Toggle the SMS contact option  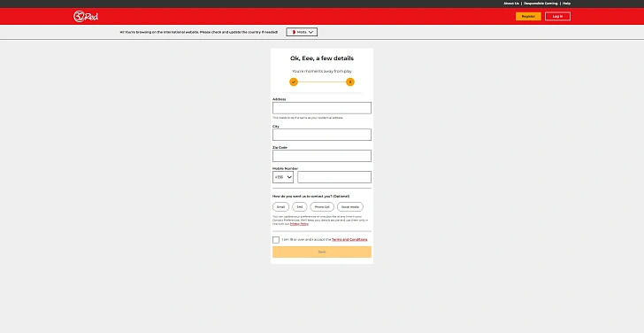(300, 206)
